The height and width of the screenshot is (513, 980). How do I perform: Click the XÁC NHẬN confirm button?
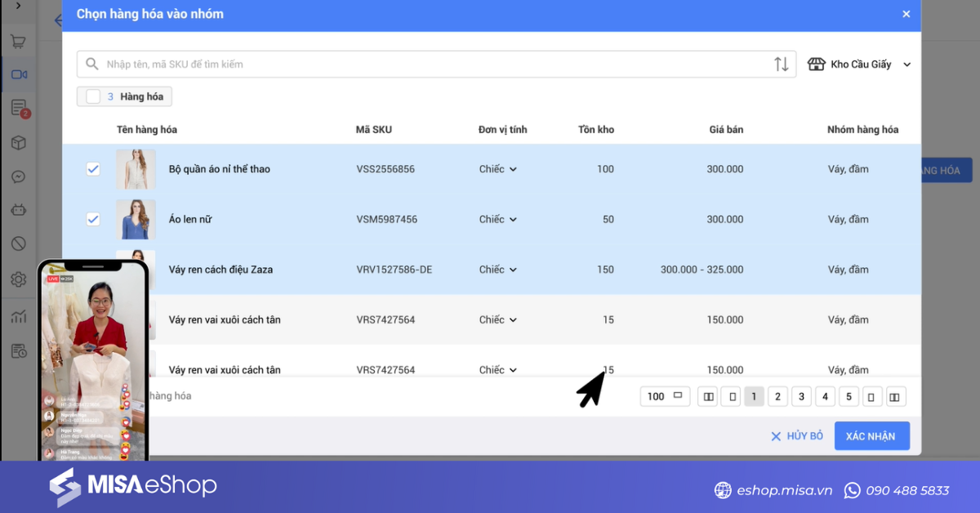pos(871,436)
